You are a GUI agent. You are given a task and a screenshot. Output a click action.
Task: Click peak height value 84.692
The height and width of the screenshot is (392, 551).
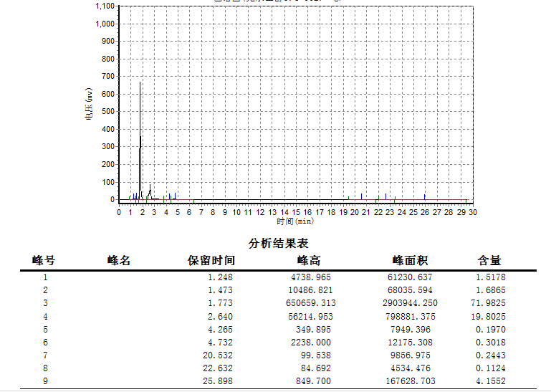(x=316, y=368)
